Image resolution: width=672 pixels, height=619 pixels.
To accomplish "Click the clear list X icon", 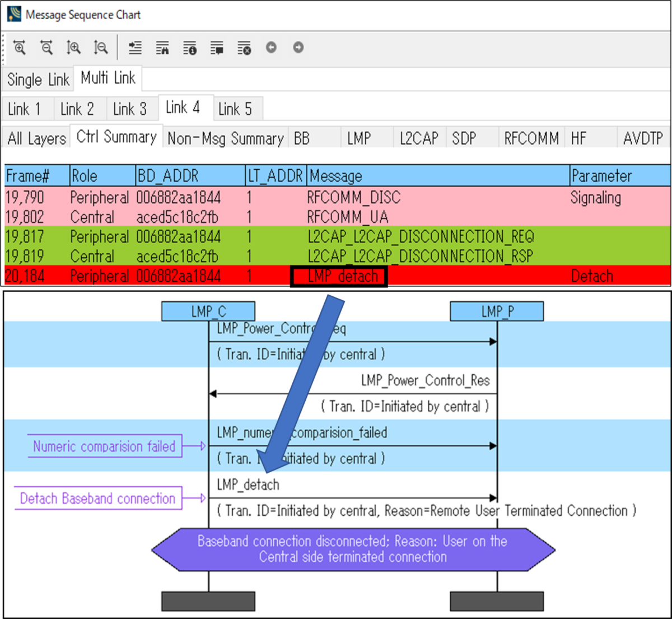I will 244,48.
